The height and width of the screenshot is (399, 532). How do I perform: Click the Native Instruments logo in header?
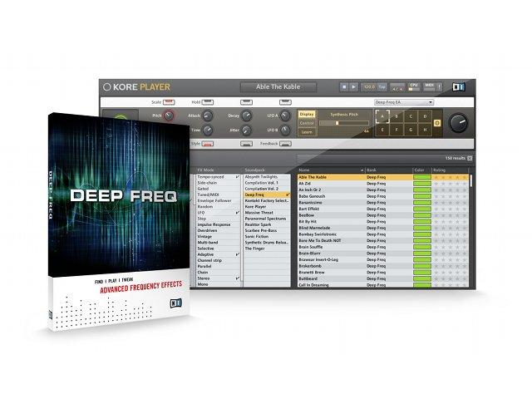459,87
